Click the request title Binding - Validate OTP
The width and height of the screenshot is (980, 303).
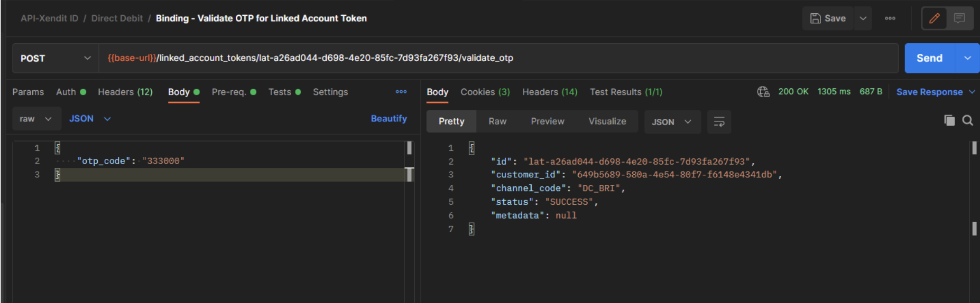click(261, 18)
